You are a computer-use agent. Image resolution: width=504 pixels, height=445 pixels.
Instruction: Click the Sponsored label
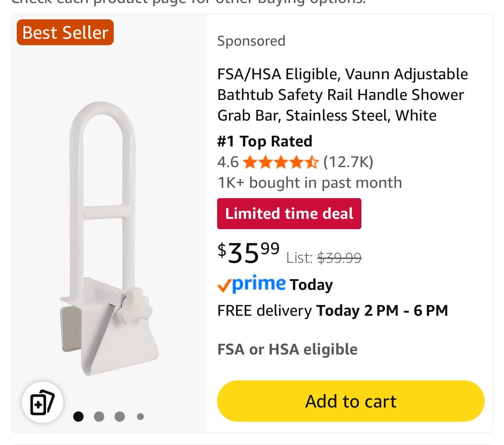tap(251, 41)
